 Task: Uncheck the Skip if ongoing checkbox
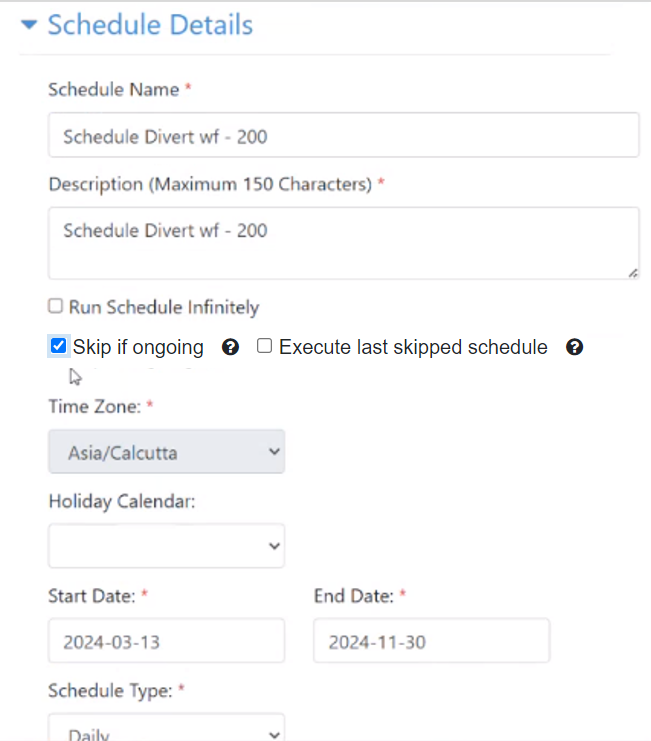click(x=59, y=346)
